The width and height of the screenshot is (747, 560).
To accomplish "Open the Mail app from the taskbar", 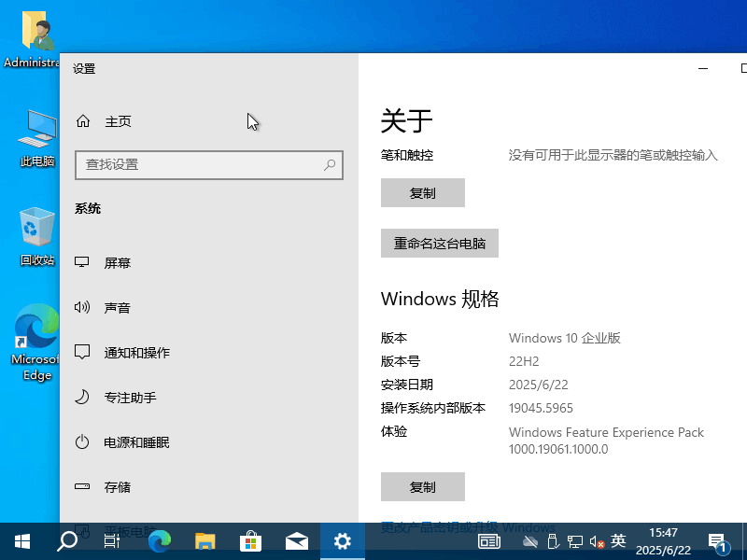I will click(x=296, y=541).
